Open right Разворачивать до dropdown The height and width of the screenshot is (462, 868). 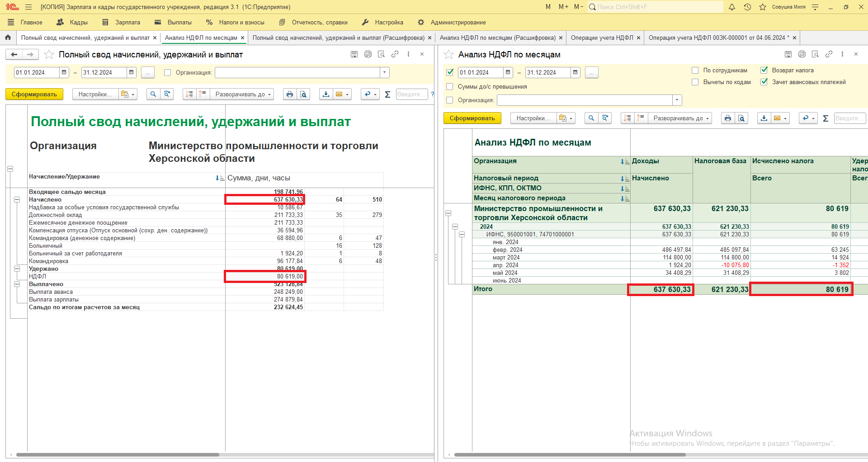tap(680, 118)
